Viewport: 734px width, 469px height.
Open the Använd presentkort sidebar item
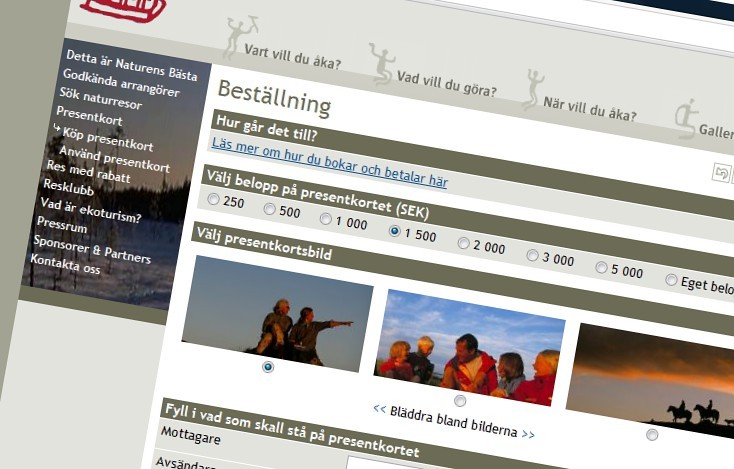pyautogui.click(x=114, y=159)
